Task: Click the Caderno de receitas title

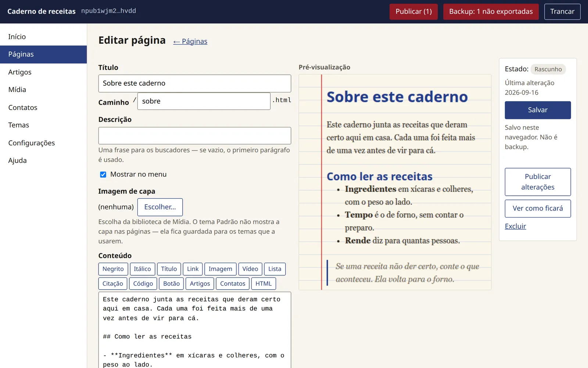Action: pos(42,11)
